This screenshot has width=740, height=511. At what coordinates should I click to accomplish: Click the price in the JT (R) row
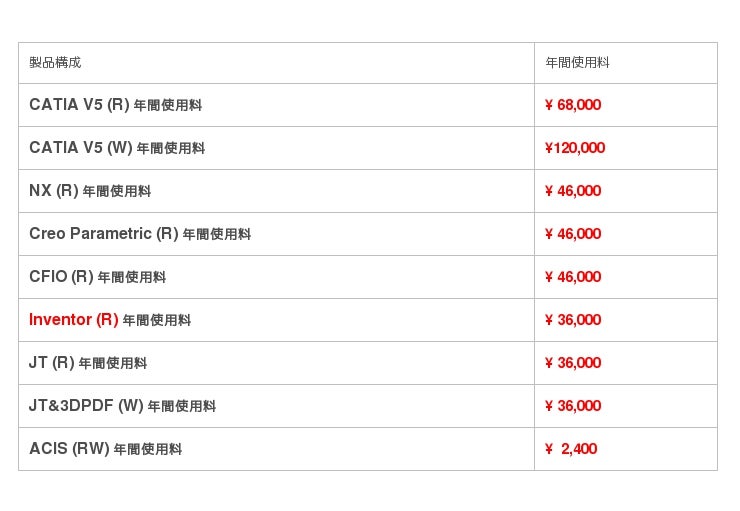tap(573, 363)
